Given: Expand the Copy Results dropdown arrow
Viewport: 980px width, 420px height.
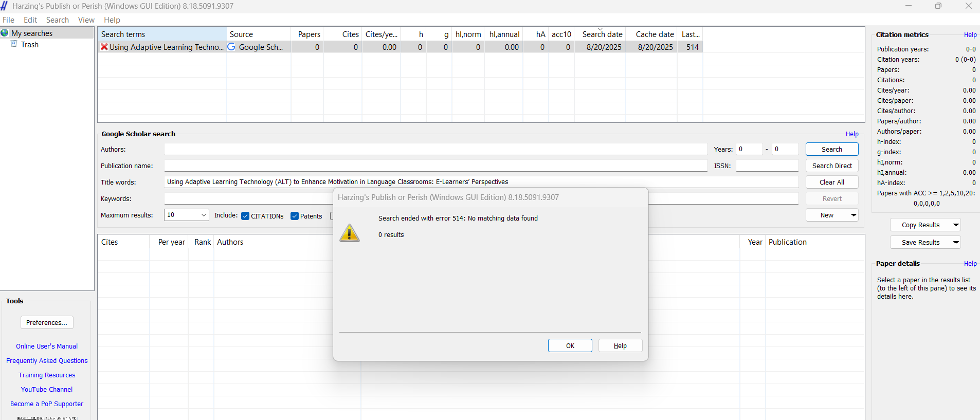Looking at the screenshot, I should [956, 225].
